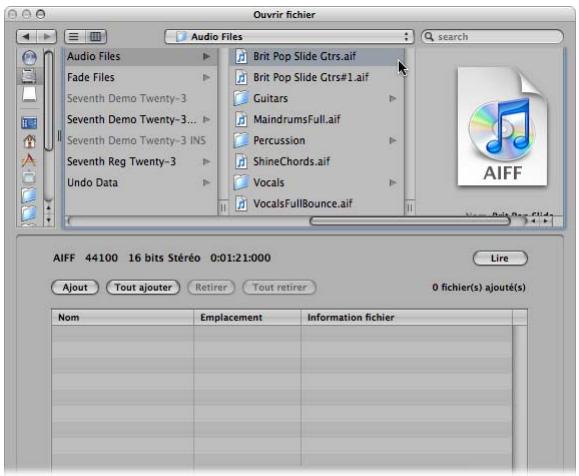Expand the Fade Files folder arrow

point(206,77)
